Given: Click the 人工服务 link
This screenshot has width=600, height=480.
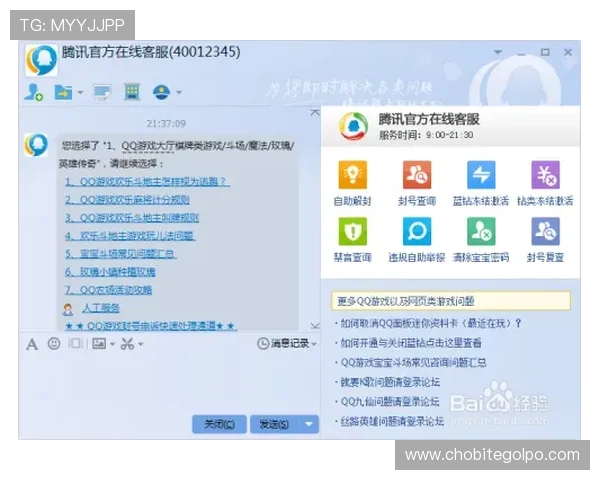Looking at the screenshot, I should click(x=101, y=308).
